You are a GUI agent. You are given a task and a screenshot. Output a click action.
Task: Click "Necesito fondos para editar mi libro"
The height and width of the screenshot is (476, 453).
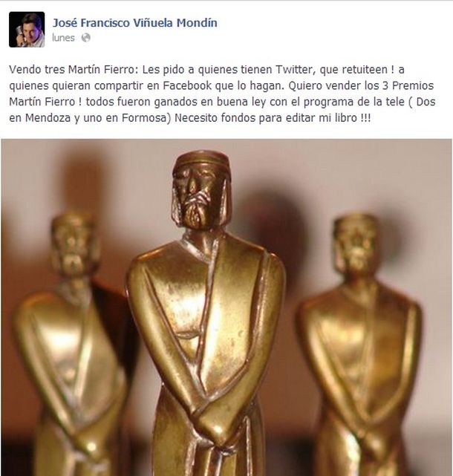coord(266,118)
